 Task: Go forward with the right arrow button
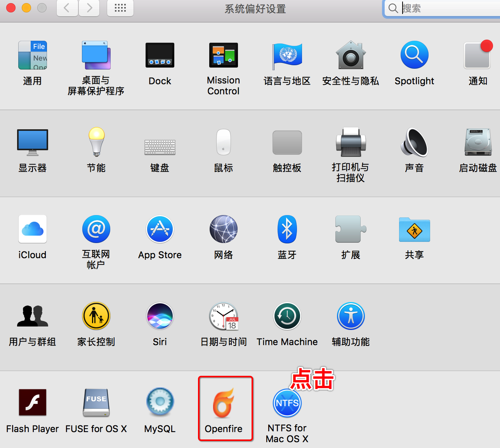point(89,8)
